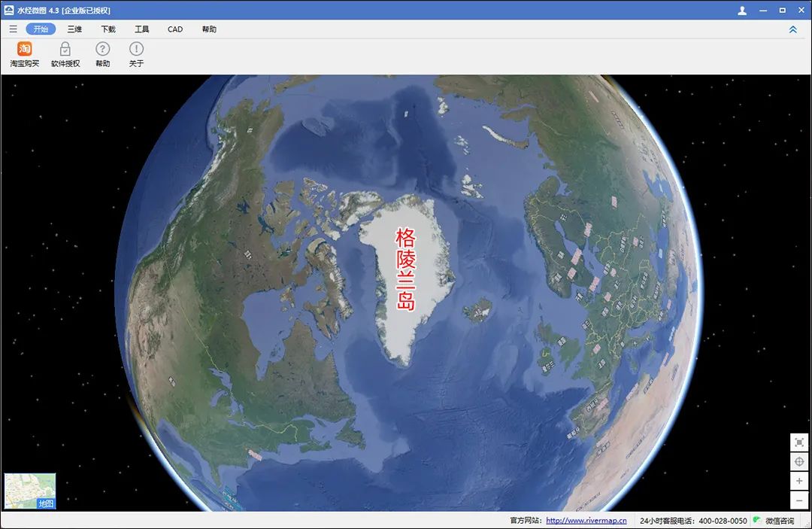Image resolution: width=812 pixels, height=529 pixels.
Task: Minimize the 水经微图 window
Action: point(763,11)
